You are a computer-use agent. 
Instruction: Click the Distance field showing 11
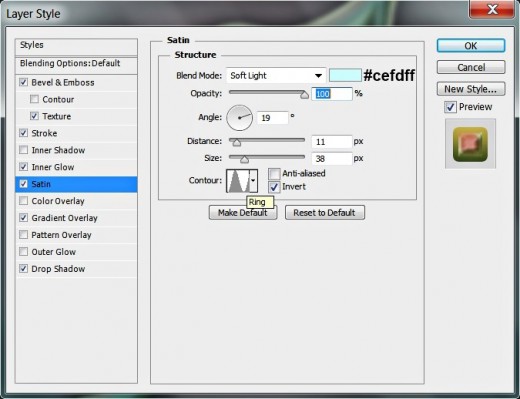[x=332, y=142]
